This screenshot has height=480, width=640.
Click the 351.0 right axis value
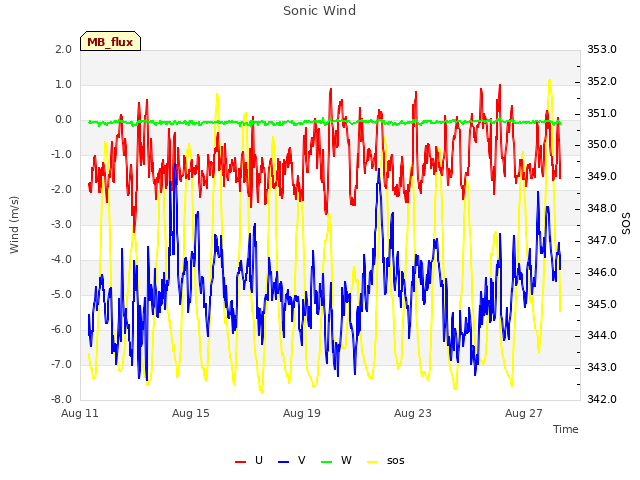(602, 113)
